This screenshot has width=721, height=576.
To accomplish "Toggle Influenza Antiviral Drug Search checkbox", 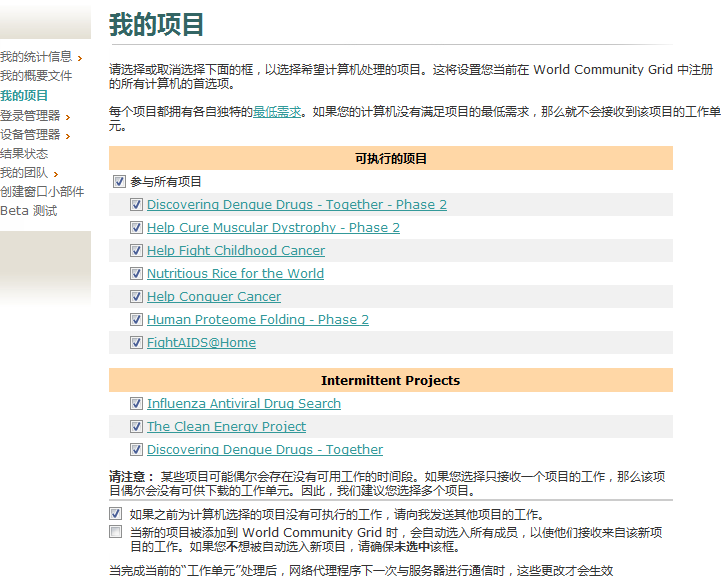I will click(x=136, y=404).
